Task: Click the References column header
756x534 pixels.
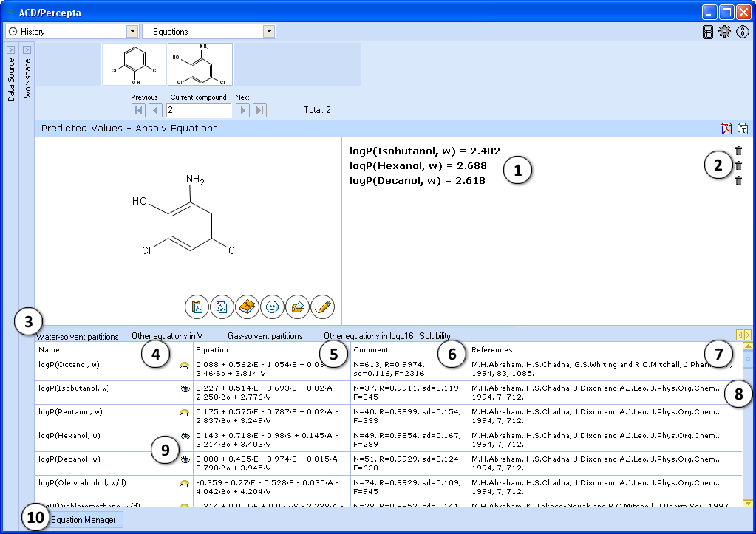Action: pyautogui.click(x=605, y=350)
